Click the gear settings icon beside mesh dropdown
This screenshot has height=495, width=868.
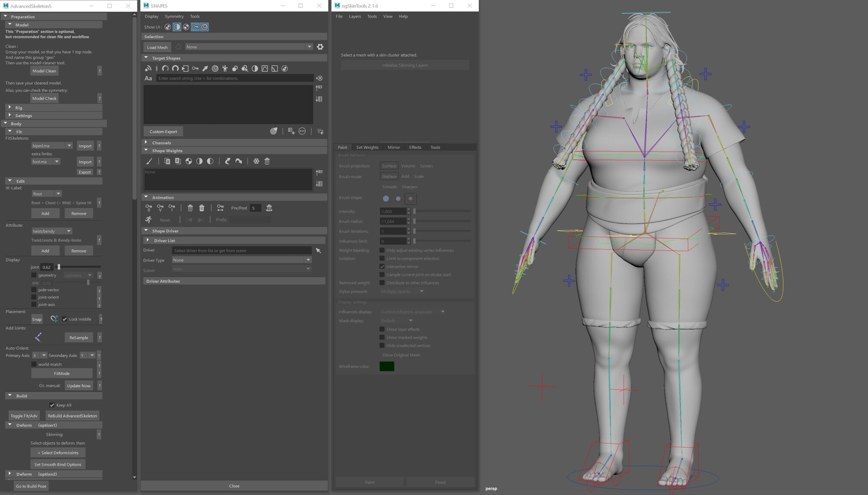tap(320, 47)
